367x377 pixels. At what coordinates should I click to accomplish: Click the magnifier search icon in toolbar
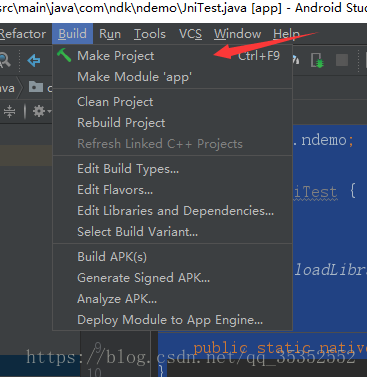point(5,60)
